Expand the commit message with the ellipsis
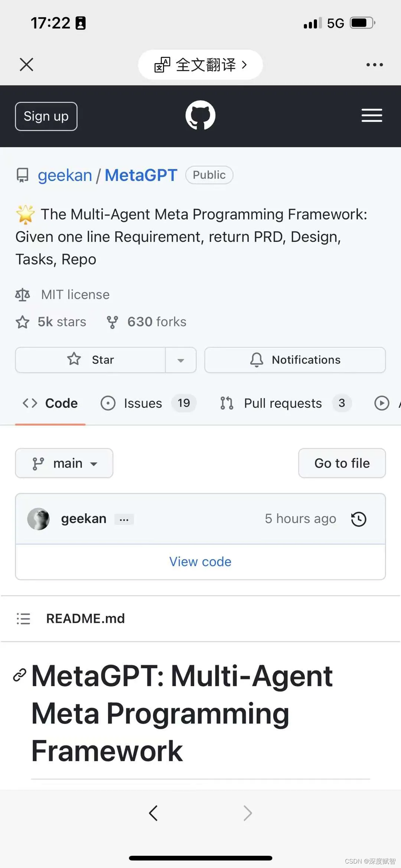401x868 pixels. 124,519
